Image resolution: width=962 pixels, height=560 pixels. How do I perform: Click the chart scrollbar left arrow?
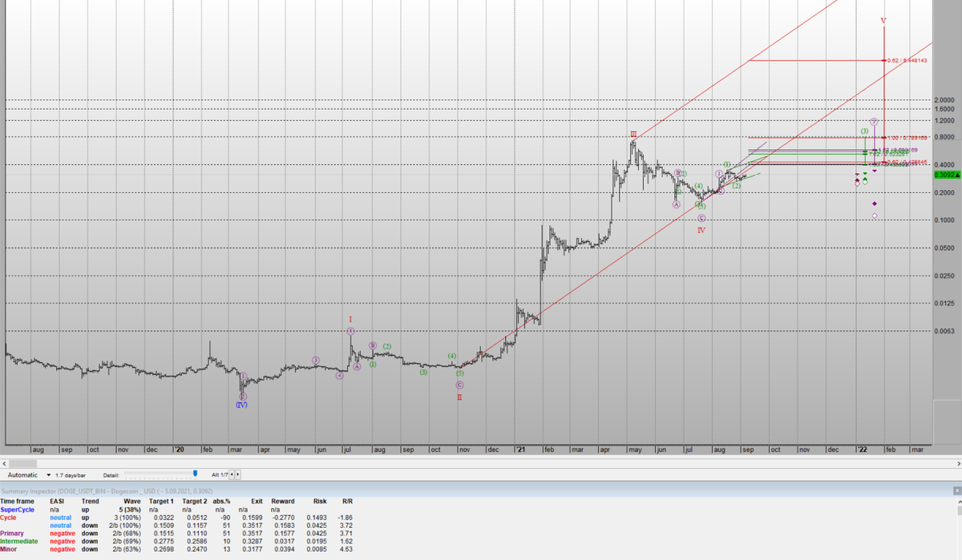point(5,463)
